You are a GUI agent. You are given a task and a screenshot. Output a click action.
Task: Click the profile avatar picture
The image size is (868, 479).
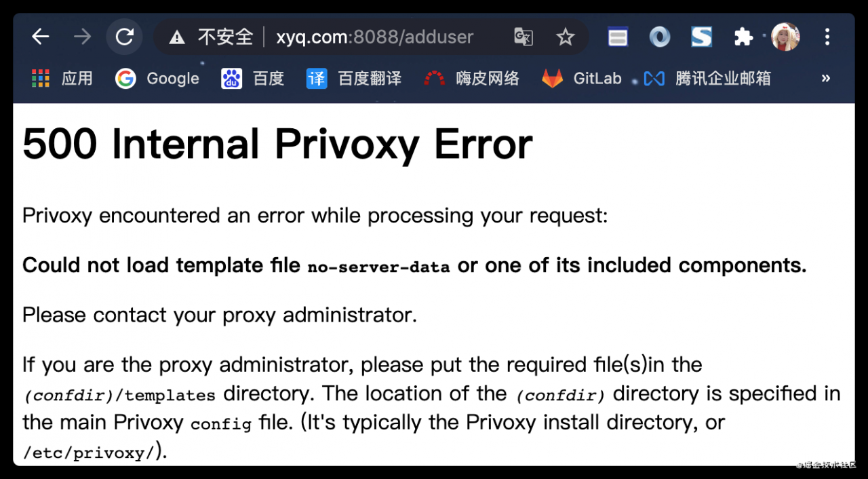pos(785,37)
